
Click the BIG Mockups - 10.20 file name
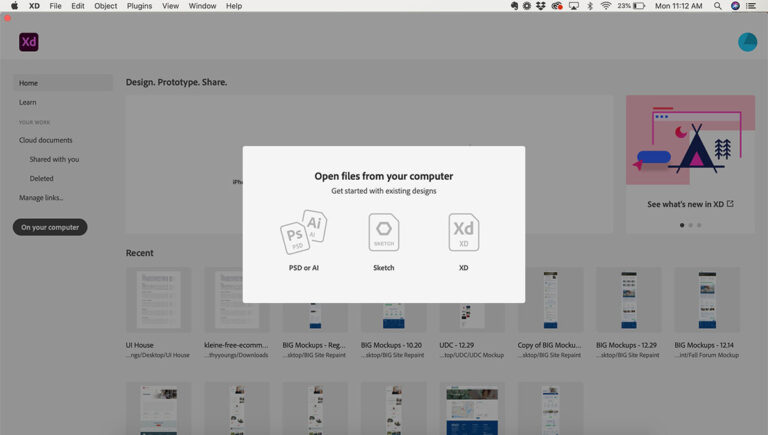(x=391, y=345)
